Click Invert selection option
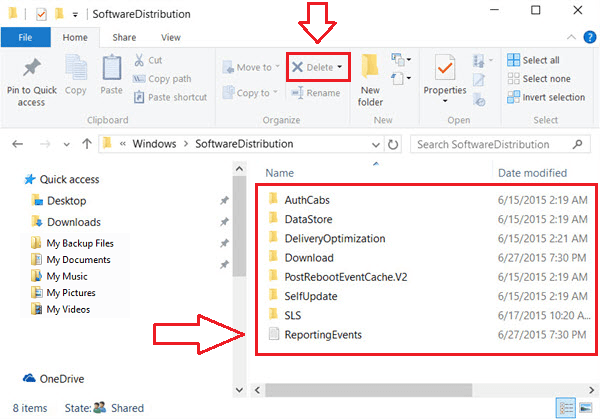Image resolution: width=600 pixels, height=419 pixels. [x=546, y=97]
